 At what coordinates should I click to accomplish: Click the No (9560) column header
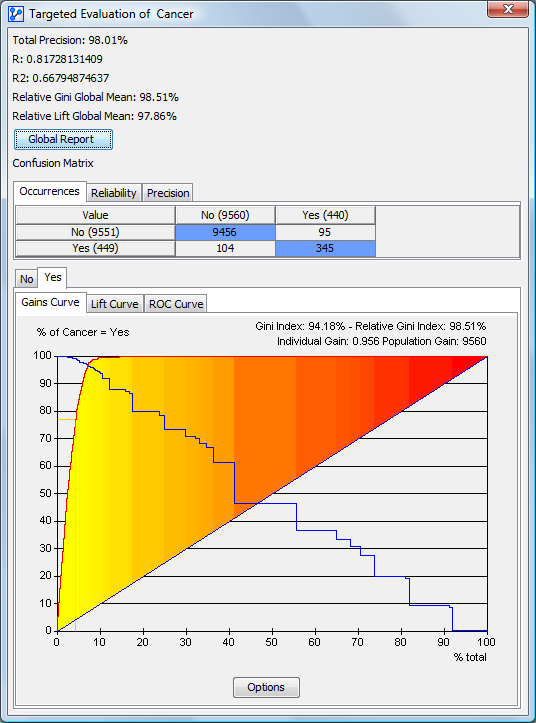click(225, 215)
